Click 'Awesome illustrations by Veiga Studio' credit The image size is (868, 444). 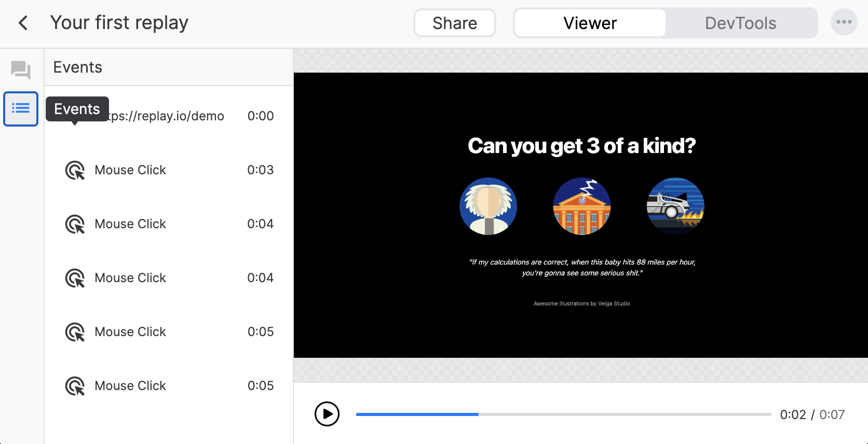tap(582, 303)
